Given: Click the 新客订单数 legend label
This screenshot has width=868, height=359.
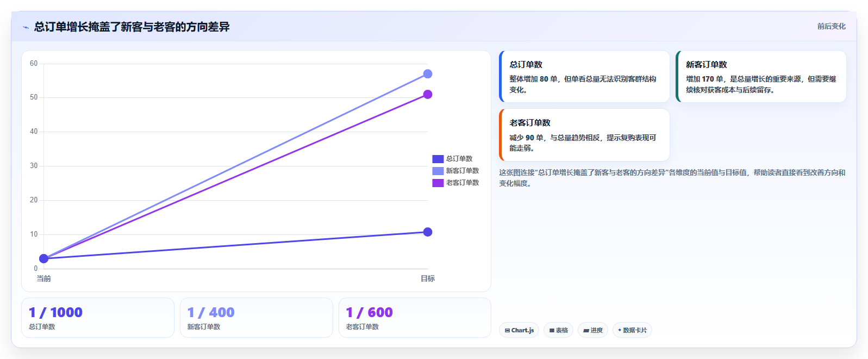Looking at the screenshot, I should pyautogui.click(x=463, y=171).
